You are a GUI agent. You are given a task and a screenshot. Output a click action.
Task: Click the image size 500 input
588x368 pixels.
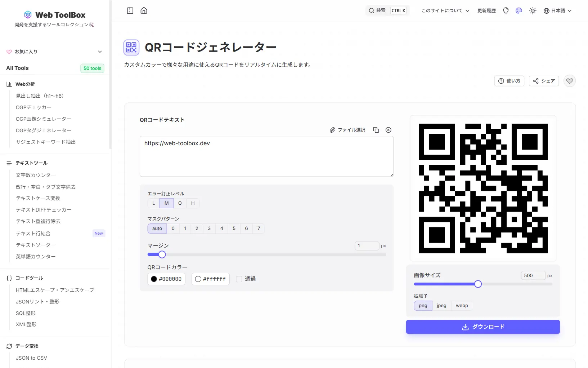533,276
